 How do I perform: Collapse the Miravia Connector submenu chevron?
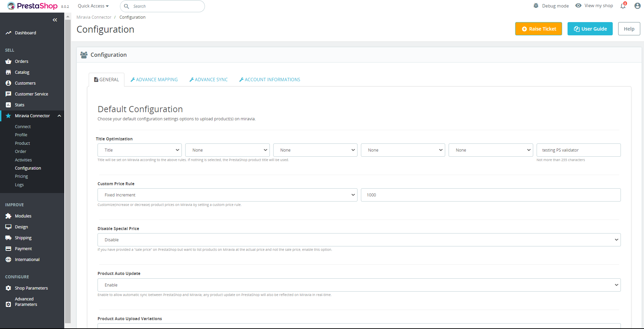[x=59, y=116]
